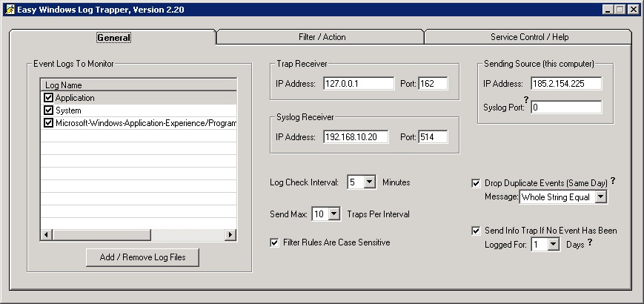
Task: Click the log list left scroll arrow
Action: tap(46, 235)
